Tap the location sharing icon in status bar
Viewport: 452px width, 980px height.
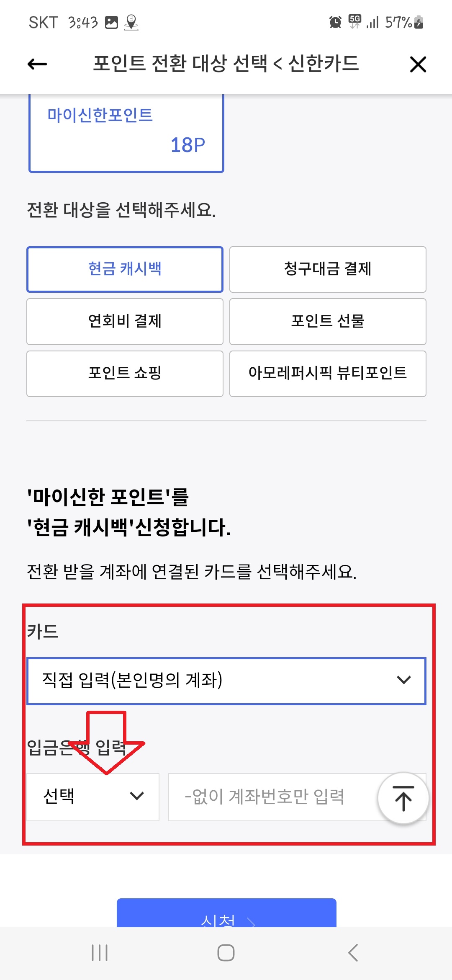pos(132,24)
